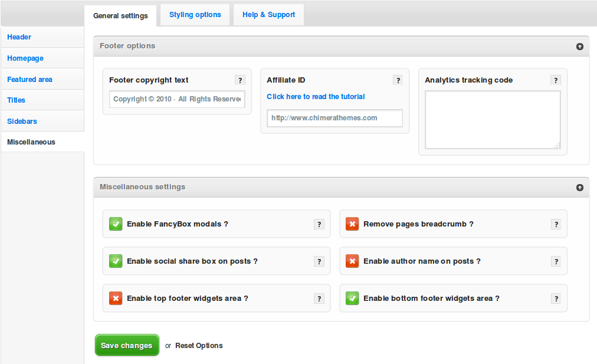Click help icon for author name option
The height and width of the screenshot is (364, 597).
pos(556,261)
